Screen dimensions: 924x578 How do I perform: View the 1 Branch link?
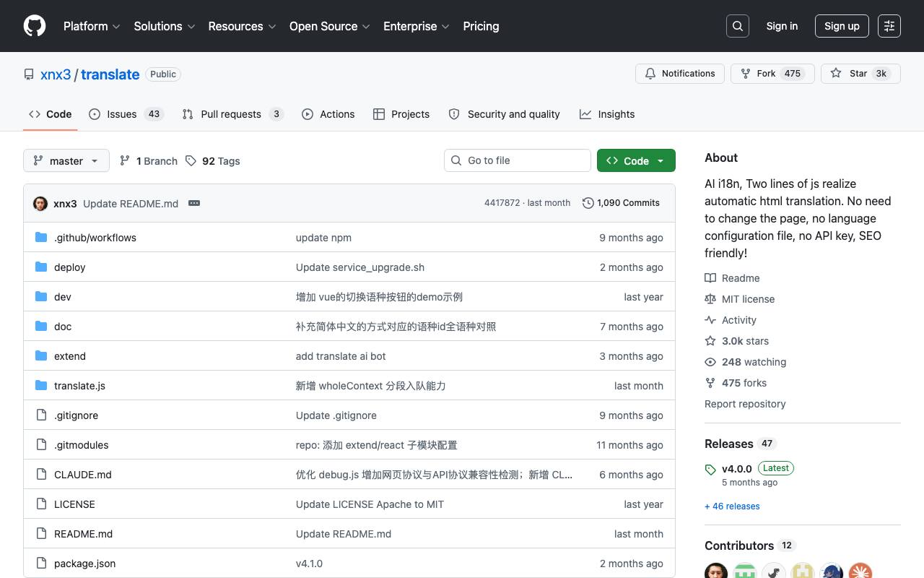[x=149, y=160]
